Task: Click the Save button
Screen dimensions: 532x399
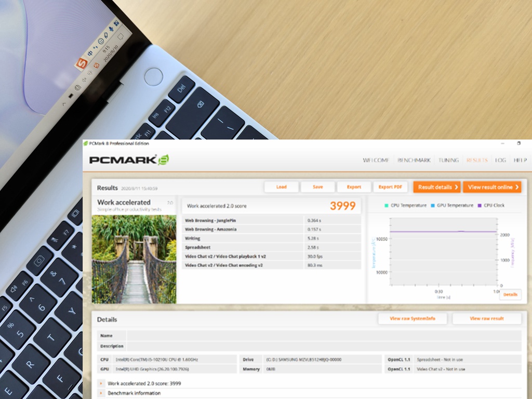Action: click(317, 187)
